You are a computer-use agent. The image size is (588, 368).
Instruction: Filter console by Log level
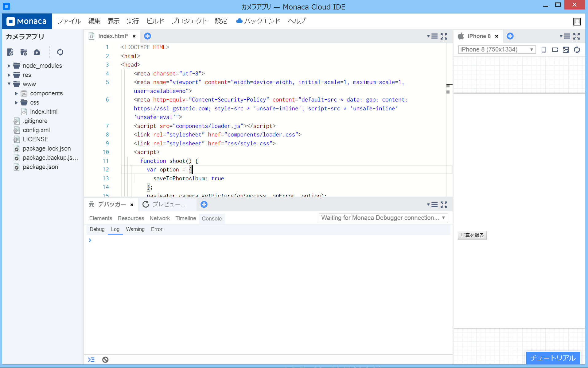pos(115,229)
